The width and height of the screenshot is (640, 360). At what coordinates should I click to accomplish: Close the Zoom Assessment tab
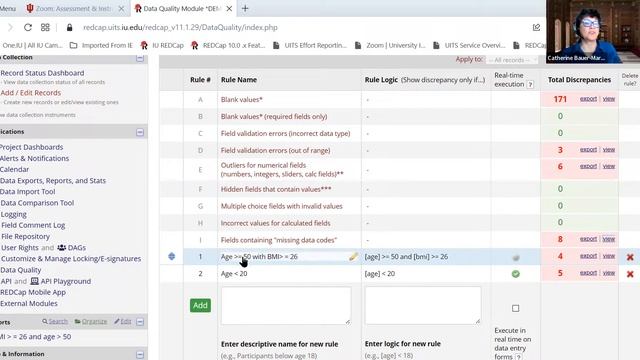(x=121, y=9)
